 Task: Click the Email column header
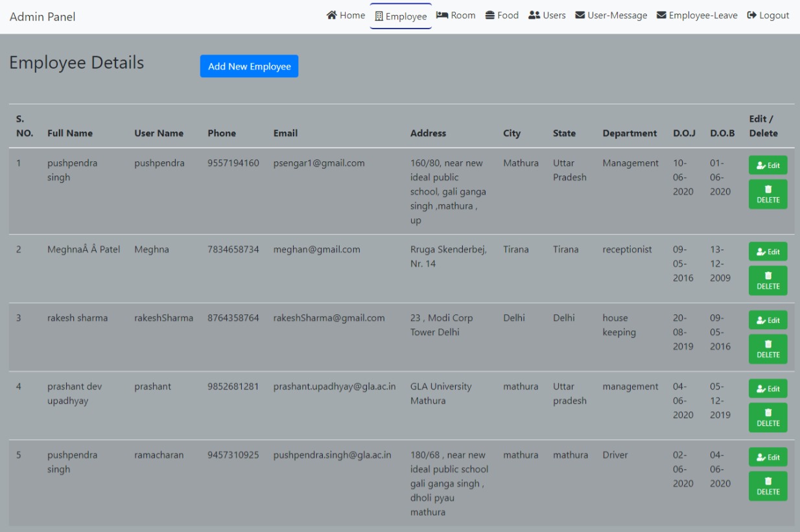[285, 133]
